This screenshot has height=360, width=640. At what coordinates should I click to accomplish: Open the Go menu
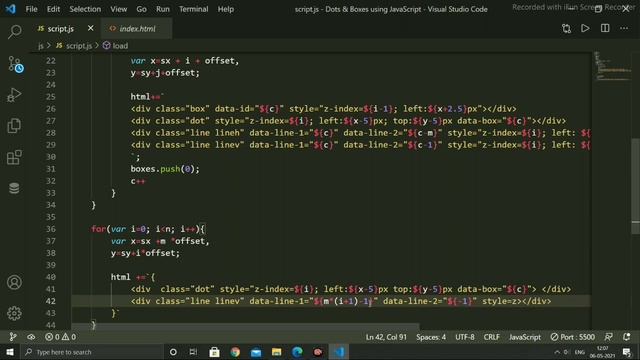[x=141, y=9]
